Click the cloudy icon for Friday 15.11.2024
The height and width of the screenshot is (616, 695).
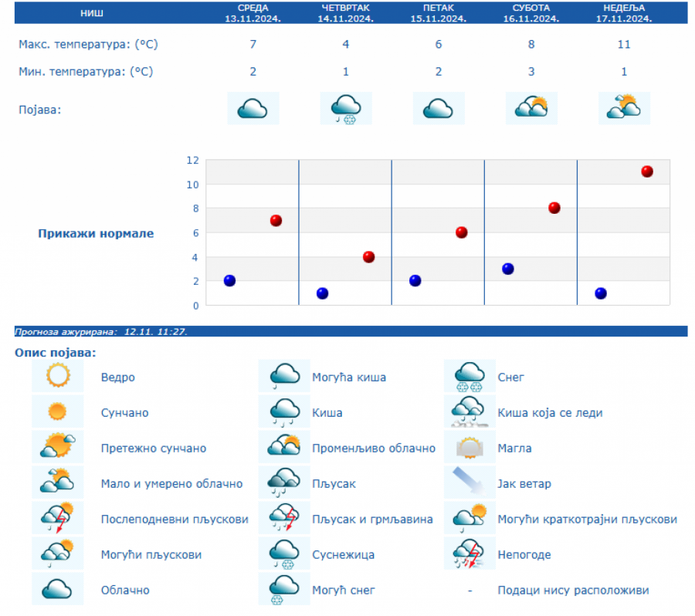438,108
